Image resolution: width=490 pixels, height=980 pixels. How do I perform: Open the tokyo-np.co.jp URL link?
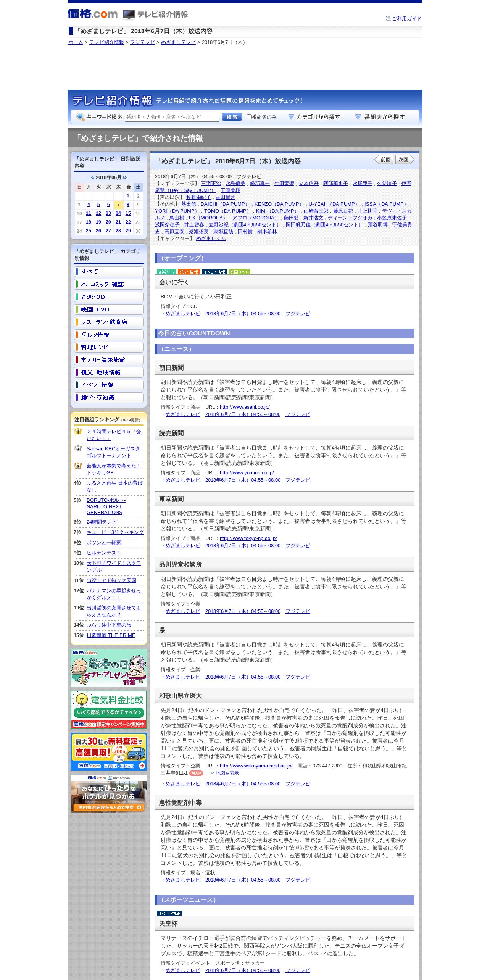click(248, 538)
